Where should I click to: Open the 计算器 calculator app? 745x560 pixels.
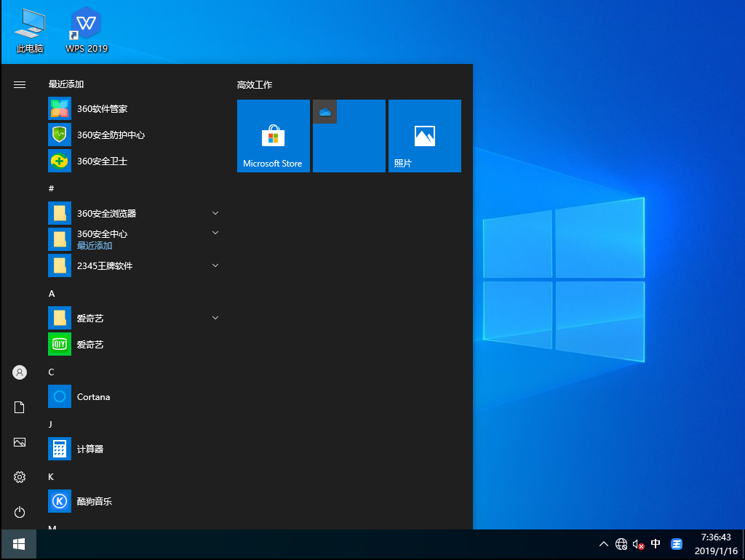point(133,449)
